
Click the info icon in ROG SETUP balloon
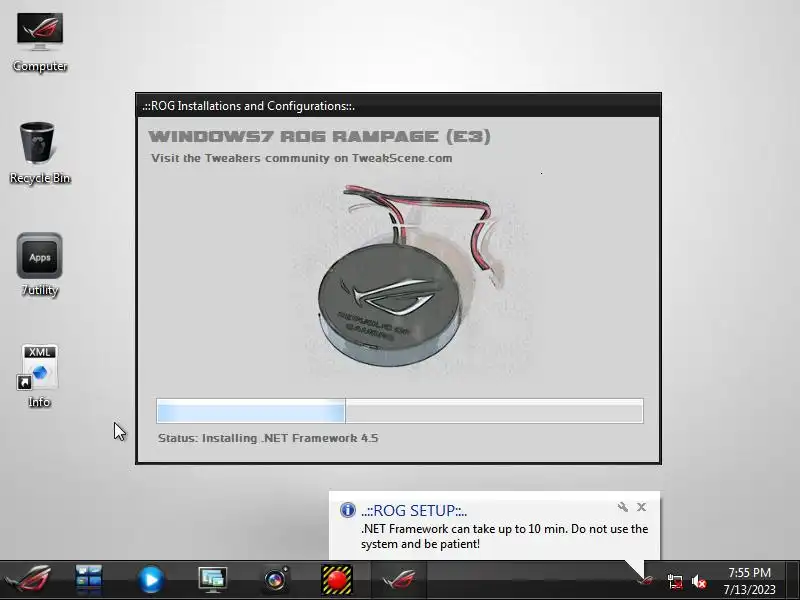[347, 510]
